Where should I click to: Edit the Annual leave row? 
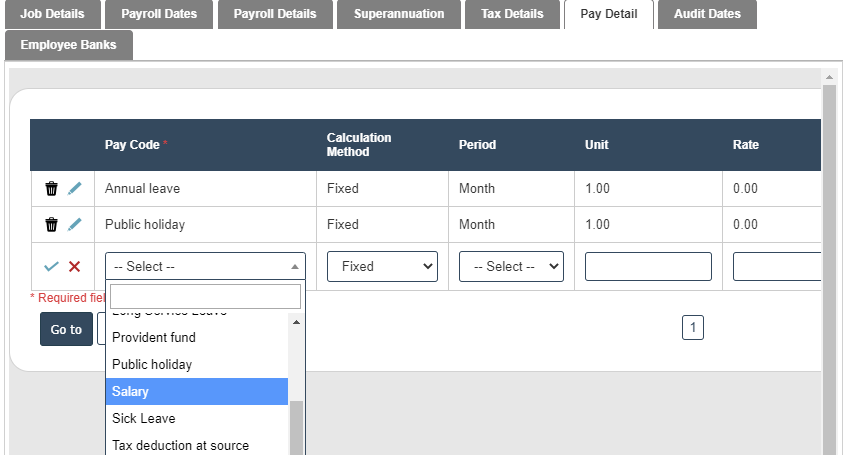click(x=75, y=188)
